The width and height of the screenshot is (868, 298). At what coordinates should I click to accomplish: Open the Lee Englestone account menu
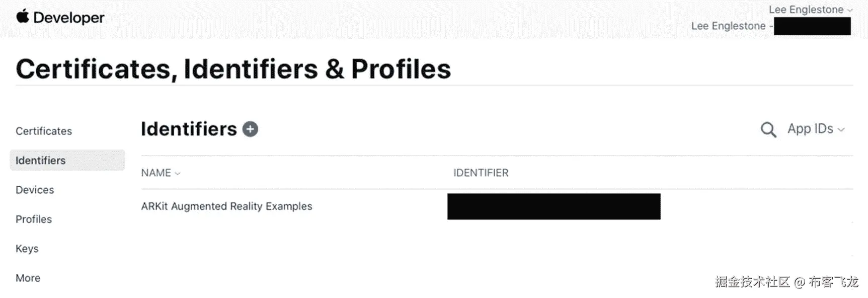(811, 10)
